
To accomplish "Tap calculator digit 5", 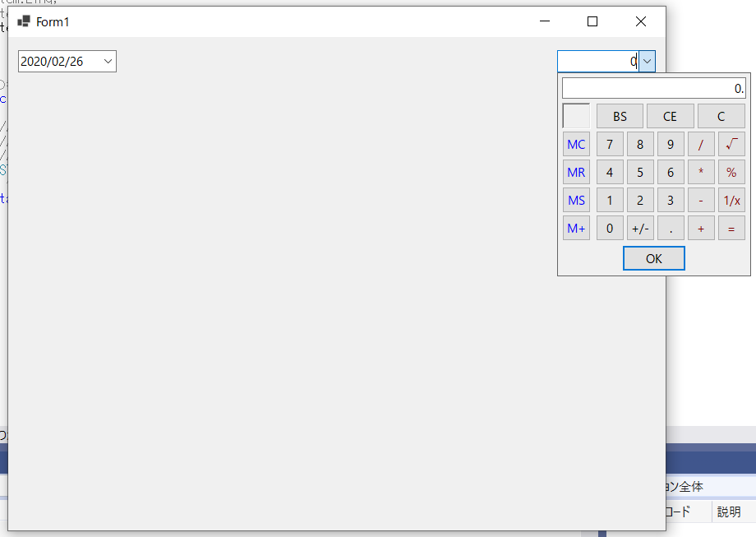I will point(640,172).
